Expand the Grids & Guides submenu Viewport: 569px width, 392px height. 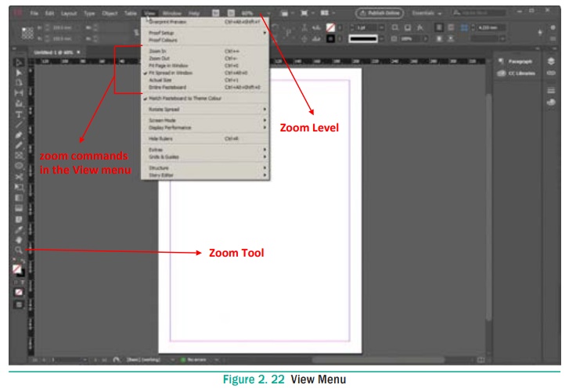[x=205, y=156]
